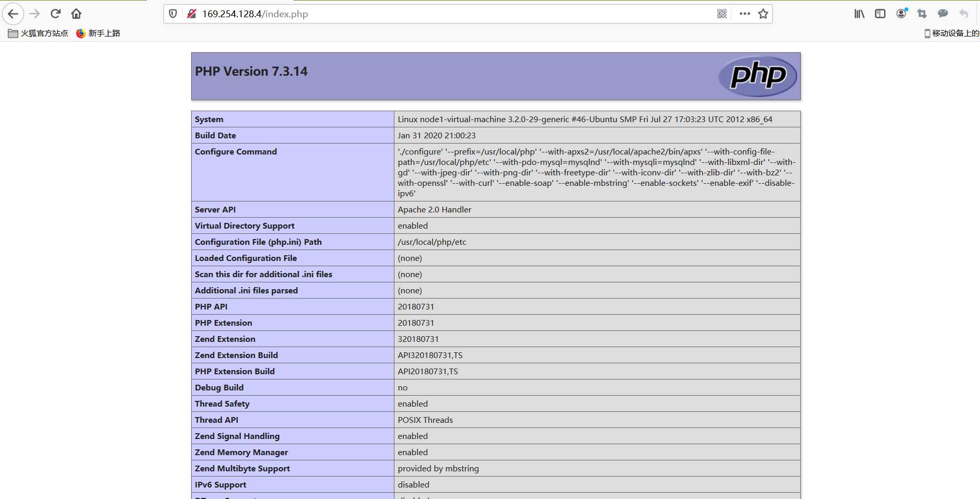Click 'disabled' value for IPv6 Support
This screenshot has height=499, width=980.
[414, 485]
